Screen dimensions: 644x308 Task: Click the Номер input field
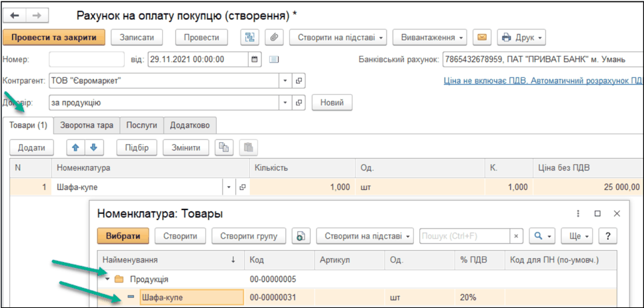87,59
